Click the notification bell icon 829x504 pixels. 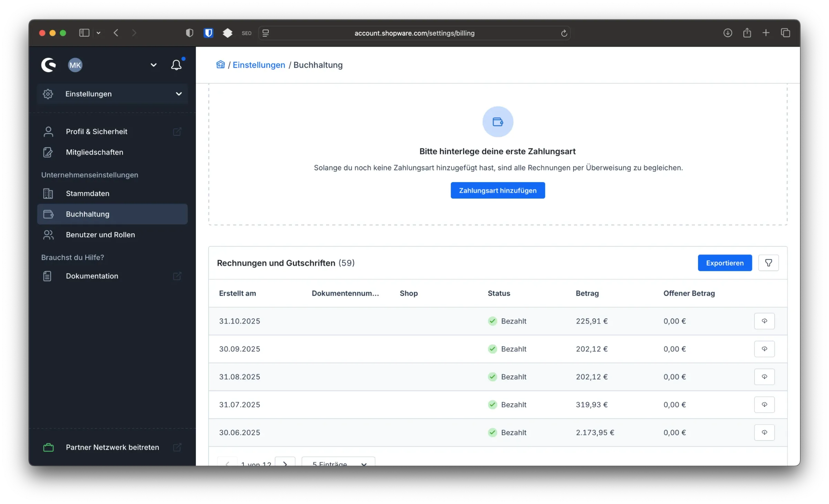pyautogui.click(x=176, y=65)
